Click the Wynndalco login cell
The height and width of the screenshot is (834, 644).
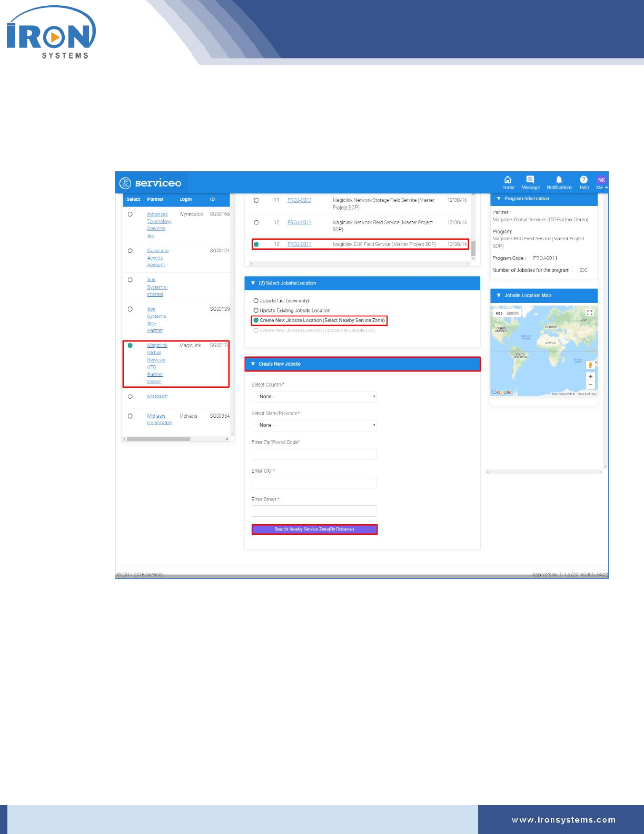(191, 214)
